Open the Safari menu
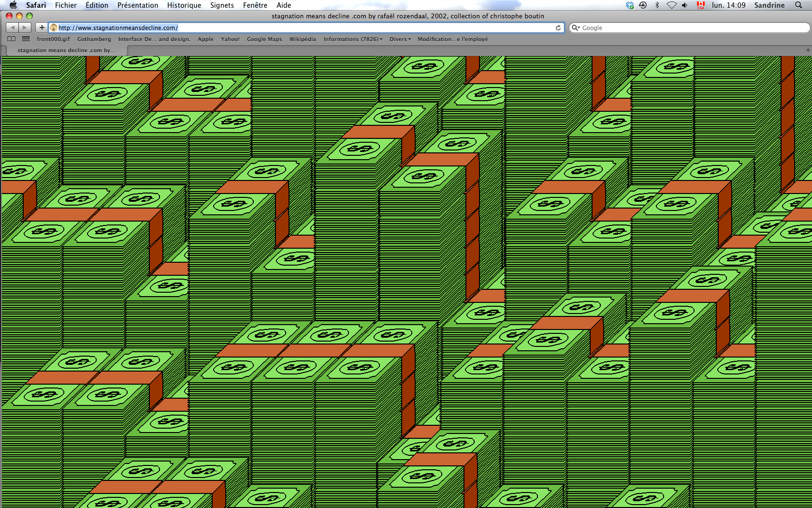Viewport: 812px width, 508px height. click(36, 5)
